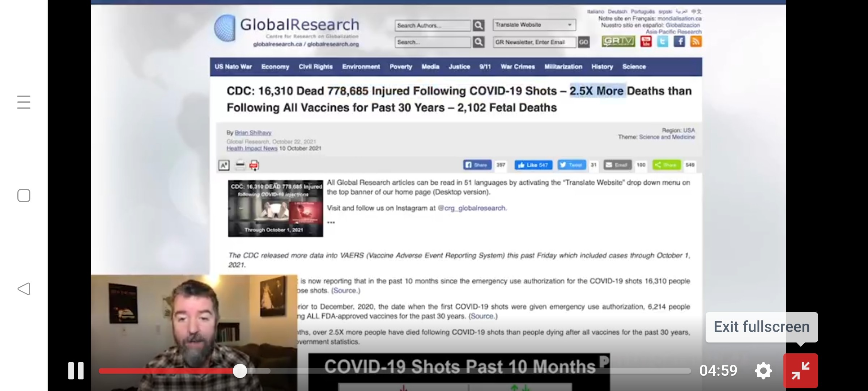Image resolution: width=868 pixels, height=391 pixels.
Task: Click the site Search magnifier button
Action: point(478,42)
